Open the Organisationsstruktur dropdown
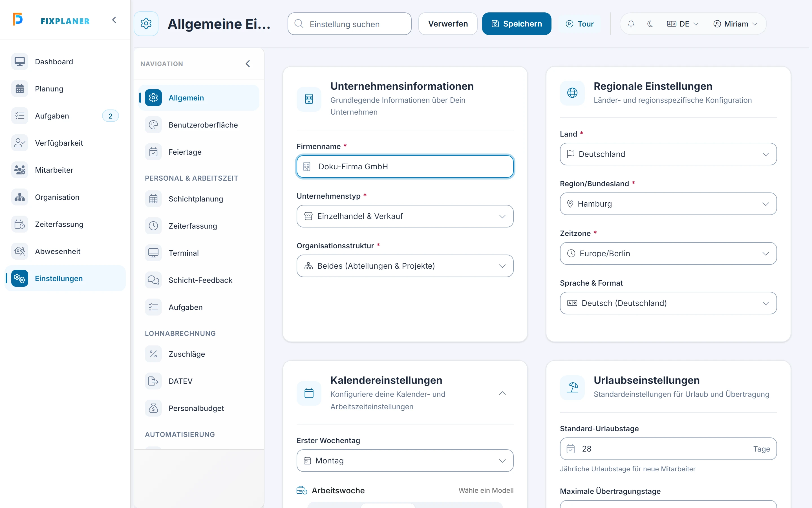Image resolution: width=812 pixels, height=508 pixels. pyautogui.click(x=405, y=266)
